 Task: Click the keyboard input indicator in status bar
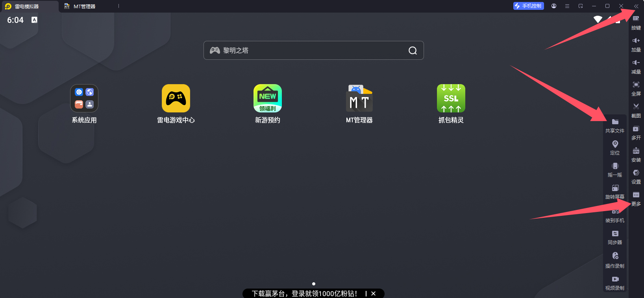pyautogui.click(x=34, y=20)
